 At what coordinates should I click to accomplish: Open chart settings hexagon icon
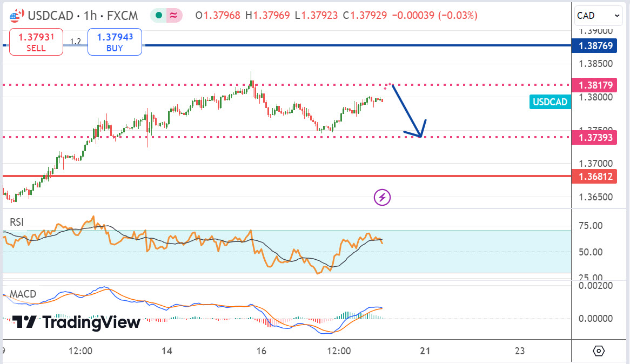(x=599, y=350)
